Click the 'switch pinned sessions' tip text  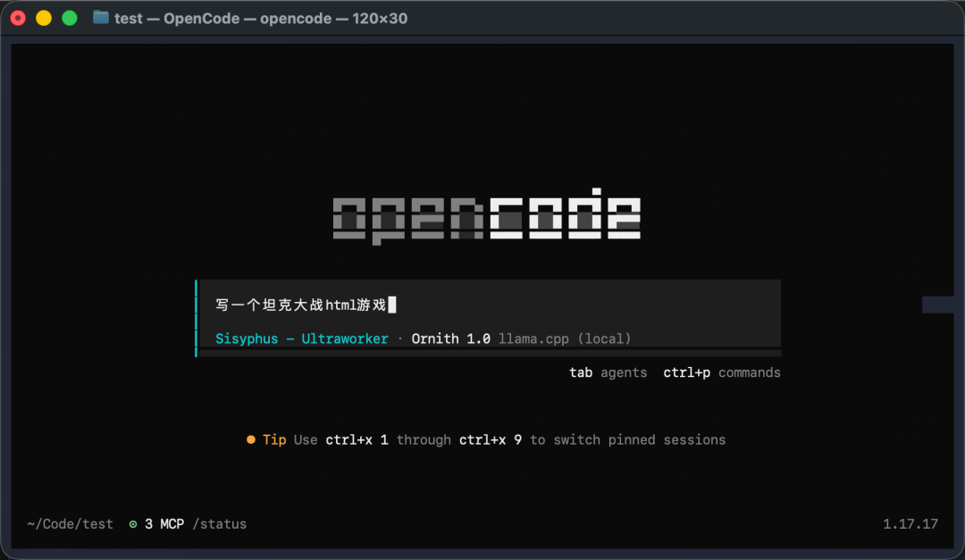640,440
